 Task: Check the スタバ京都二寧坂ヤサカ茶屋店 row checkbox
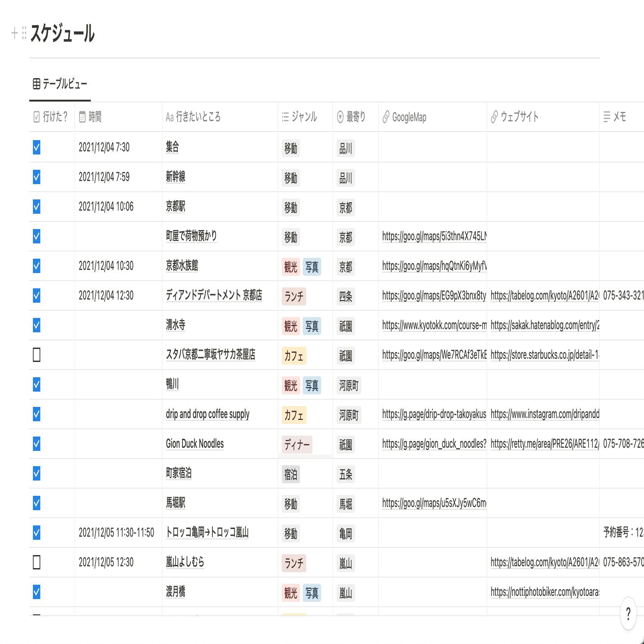click(x=37, y=355)
